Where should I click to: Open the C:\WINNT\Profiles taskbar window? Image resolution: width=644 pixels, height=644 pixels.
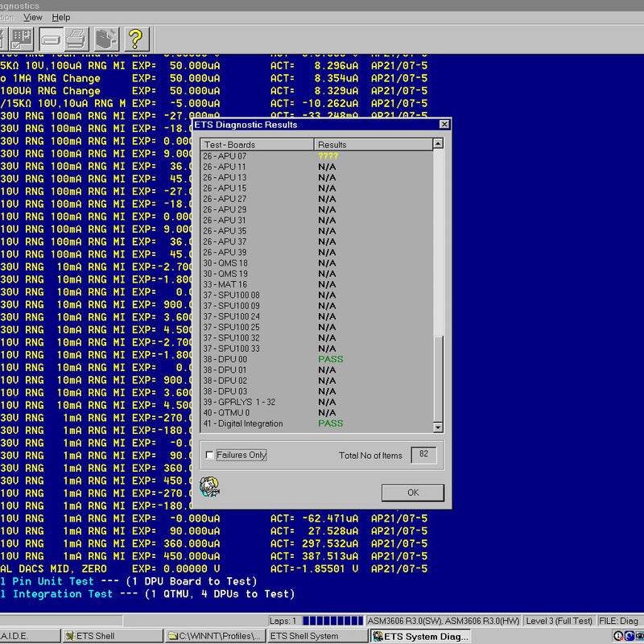point(215,636)
